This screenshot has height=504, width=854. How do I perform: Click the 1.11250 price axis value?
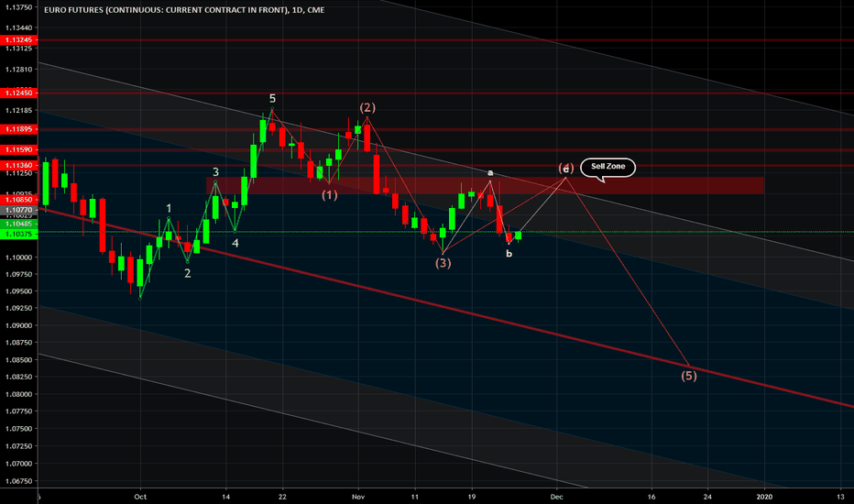click(x=18, y=172)
